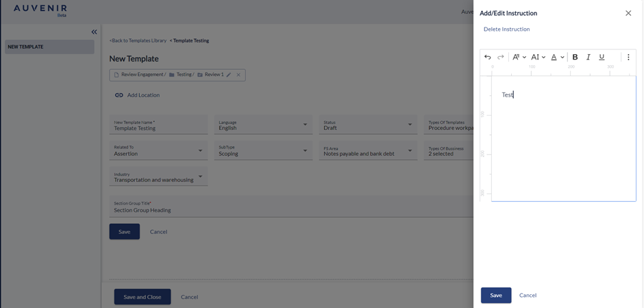Collapse the left sidebar with double chevron
This screenshot has height=308, width=644.
click(94, 32)
